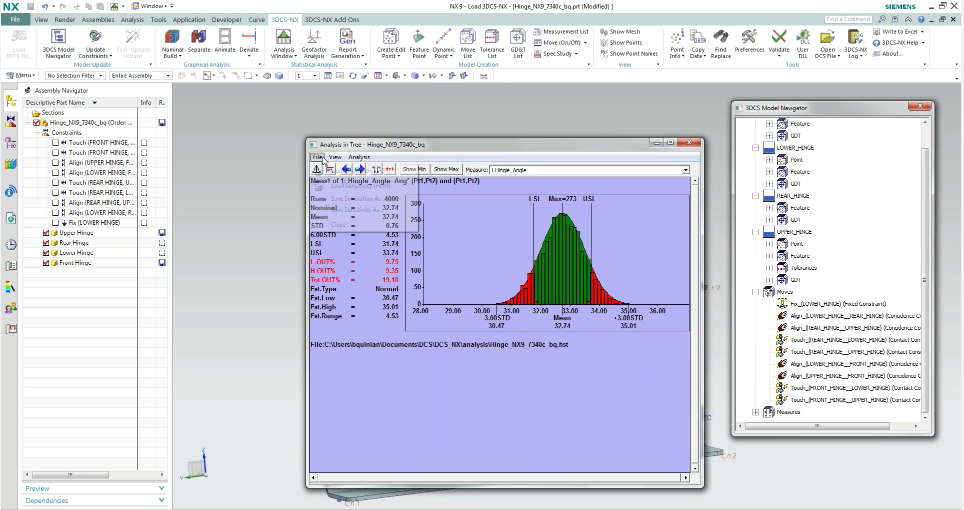The height and width of the screenshot is (510, 964).
Task: Click the first analysis toolbar icon
Action: click(317, 169)
